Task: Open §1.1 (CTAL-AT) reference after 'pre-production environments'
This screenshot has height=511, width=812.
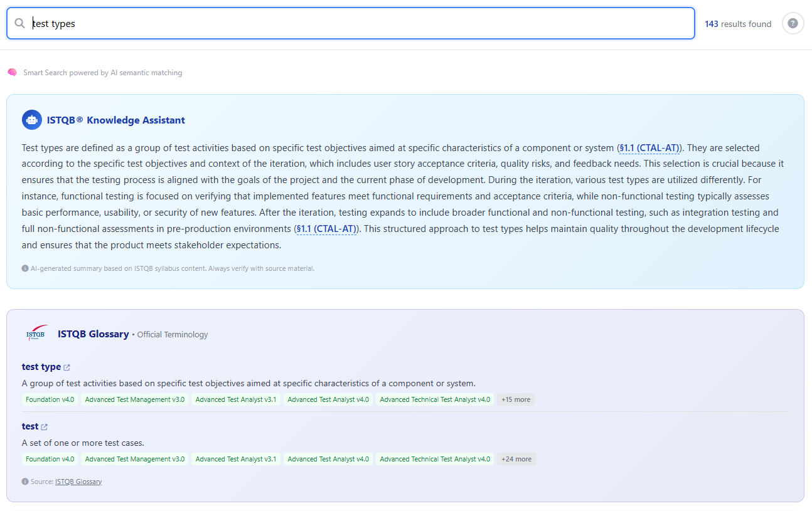Action: 326,229
